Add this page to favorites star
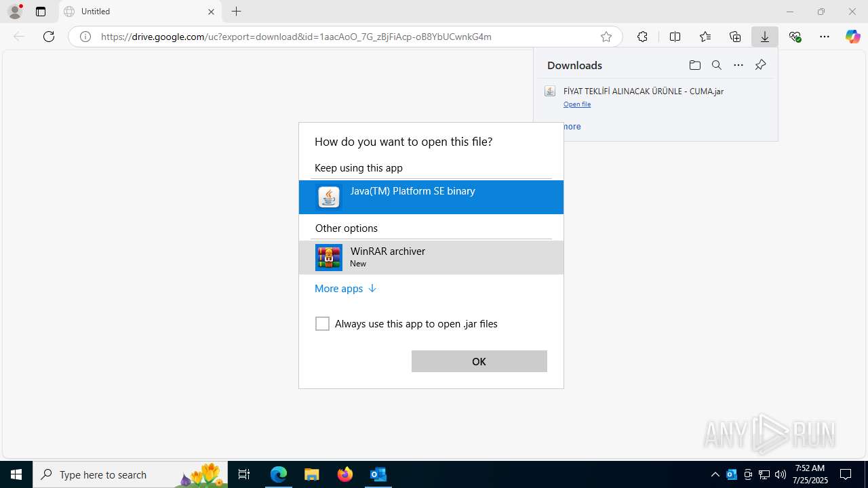The image size is (868, 488). pos(606,37)
